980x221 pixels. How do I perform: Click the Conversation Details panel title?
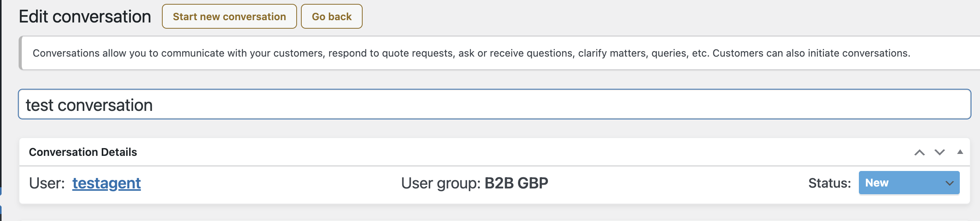[83, 152]
